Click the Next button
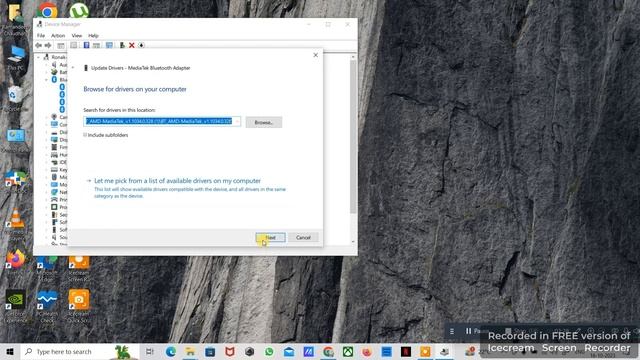Screen dimensions: 640x360 pos(270,237)
